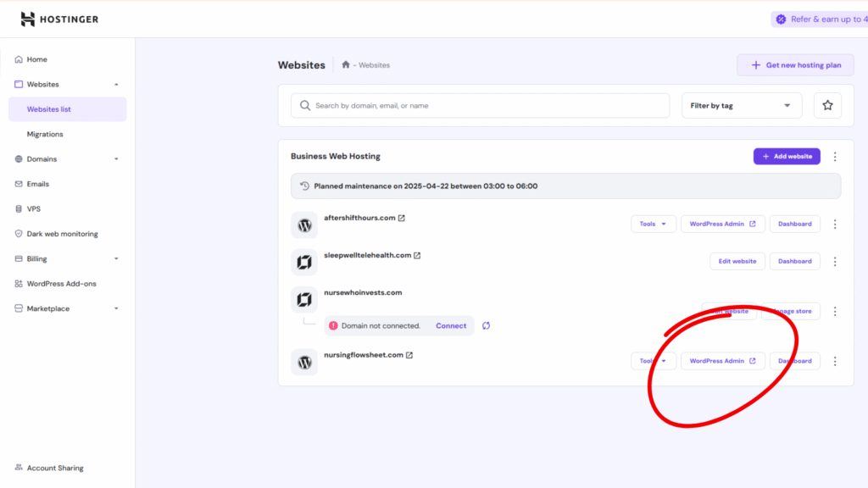Expand the Domains sidebar section
The width and height of the screenshot is (868, 488).
pos(116,158)
